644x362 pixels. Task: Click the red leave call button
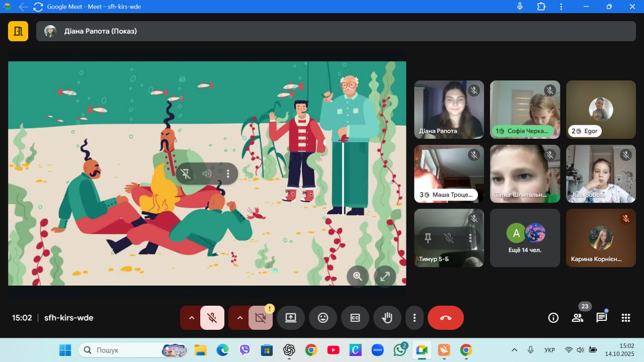point(445,318)
